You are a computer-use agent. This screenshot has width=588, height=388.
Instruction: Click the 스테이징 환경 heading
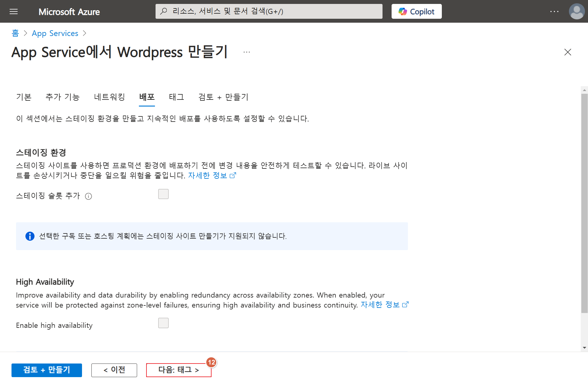41,152
